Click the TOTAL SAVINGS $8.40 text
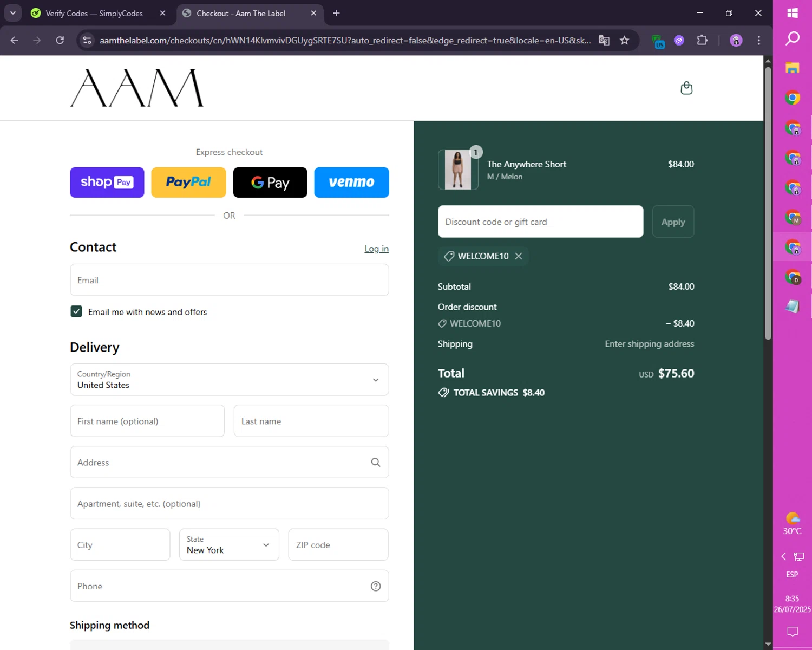Screen dimensions: 812x650 click(499, 393)
